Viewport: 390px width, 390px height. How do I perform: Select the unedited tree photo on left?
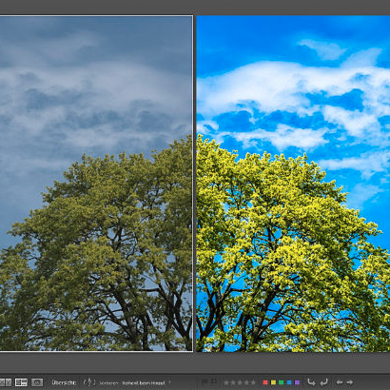(x=96, y=183)
